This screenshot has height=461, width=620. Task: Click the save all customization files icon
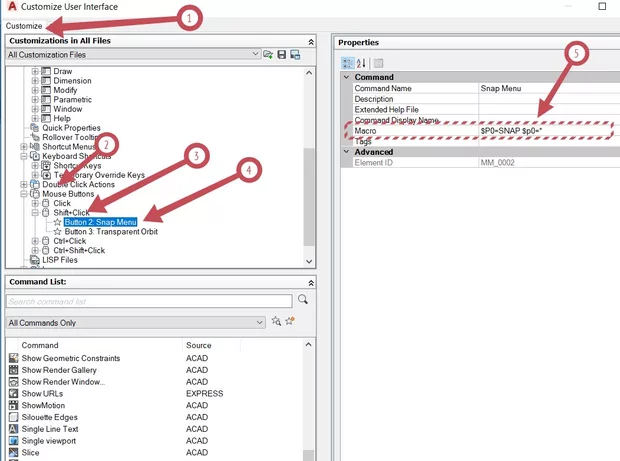tap(295, 55)
